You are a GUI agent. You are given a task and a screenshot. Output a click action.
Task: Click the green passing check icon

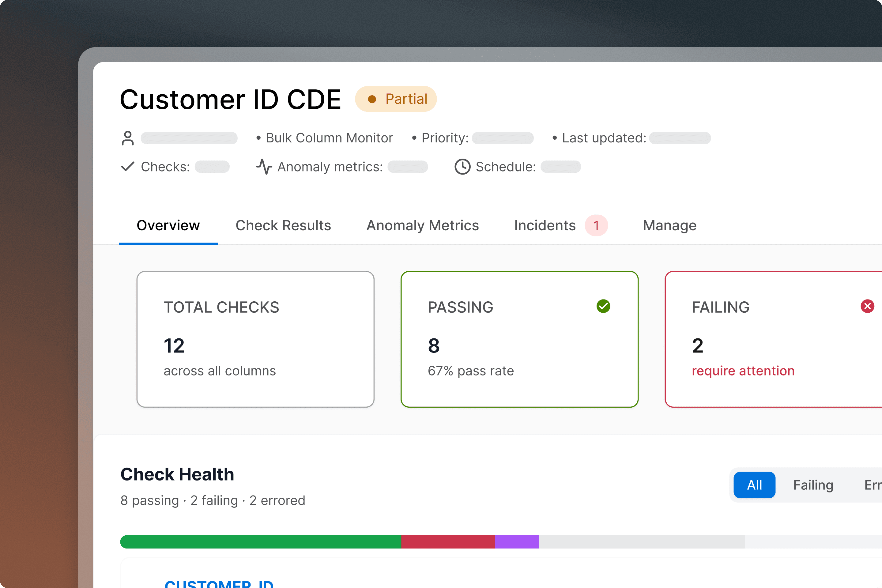pos(603,306)
